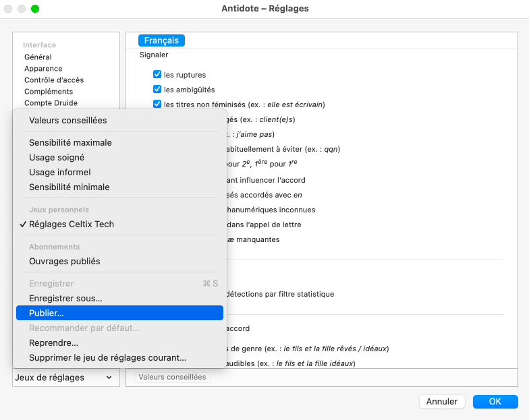Choose Valeurs conseillées from the menu
Image resolution: width=529 pixels, height=420 pixels.
pos(67,120)
